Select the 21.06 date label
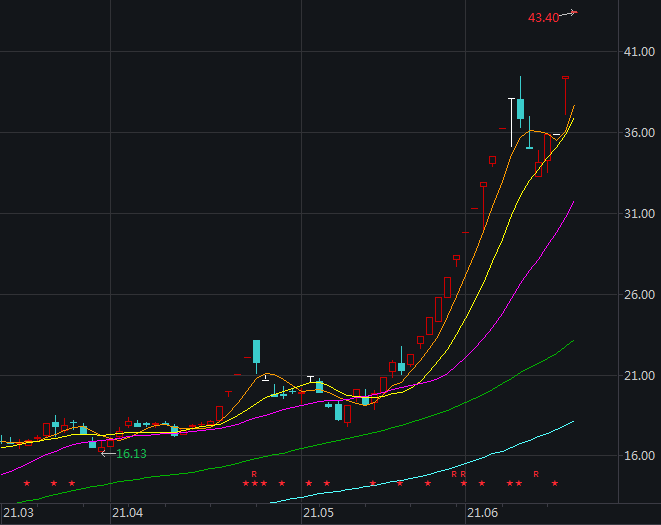The height and width of the screenshot is (525, 661). click(x=483, y=513)
